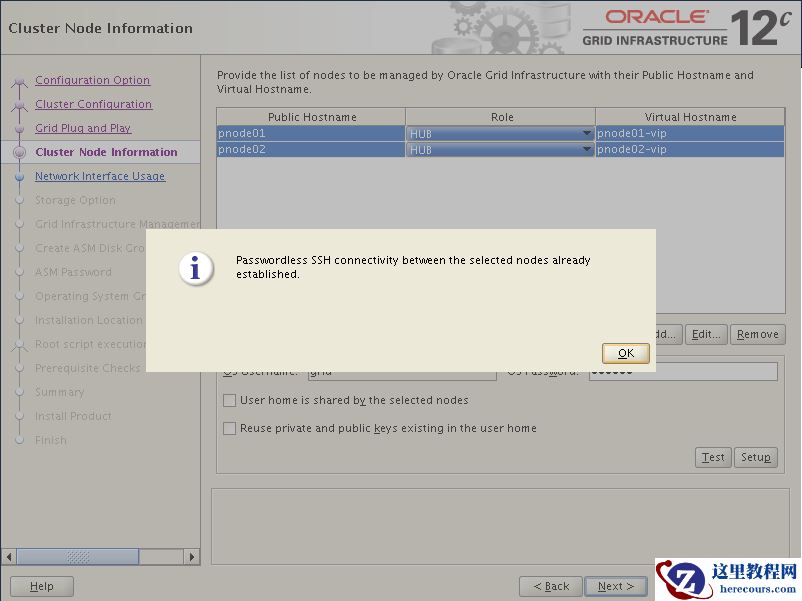Enable Reuse private and public keys checkbox

pyautogui.click(x=229, y=429)
